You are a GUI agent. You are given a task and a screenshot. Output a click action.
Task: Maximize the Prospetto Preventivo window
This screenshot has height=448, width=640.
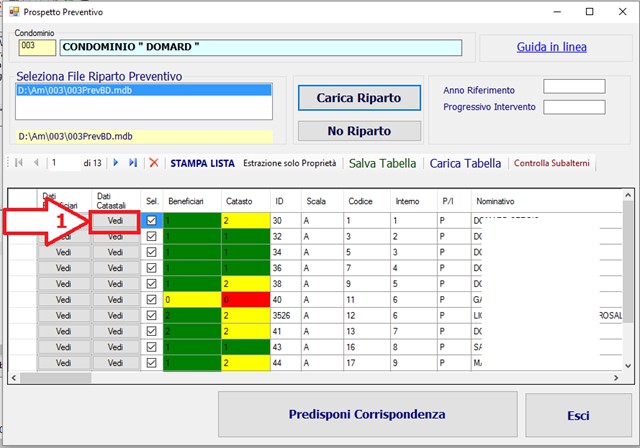[589, 11]
